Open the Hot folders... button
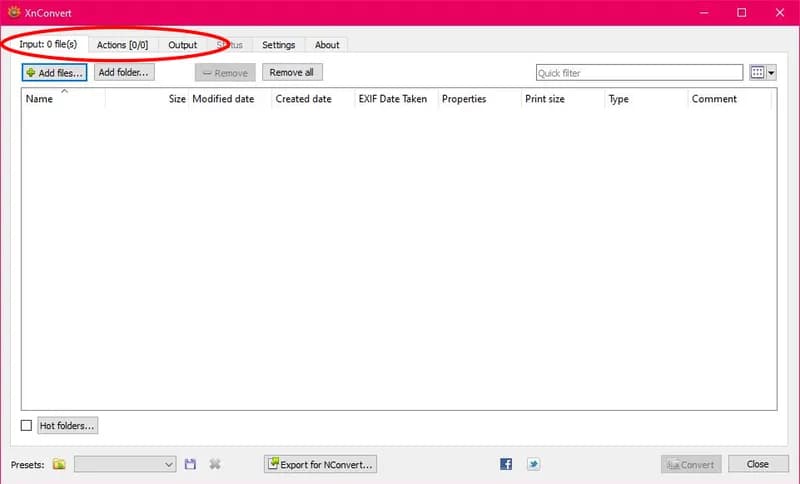Screen dimensions: 800x484 point(67,425)
